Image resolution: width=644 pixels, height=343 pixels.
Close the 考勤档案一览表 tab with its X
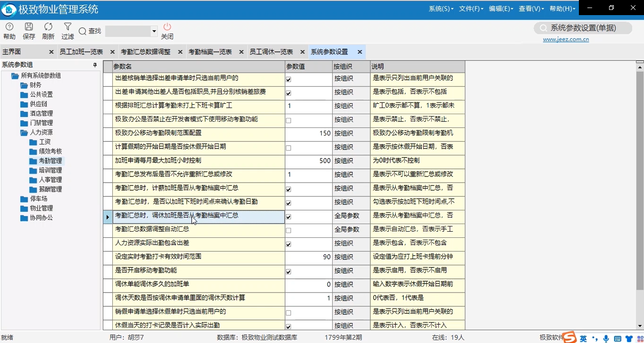[x=241, y=52]
